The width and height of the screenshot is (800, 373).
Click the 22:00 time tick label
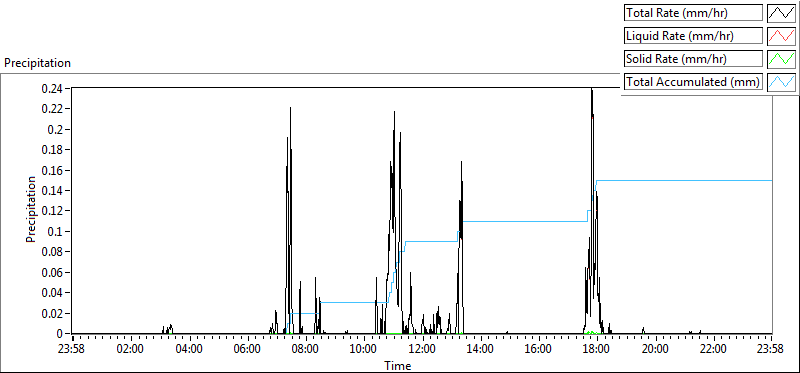713,350
